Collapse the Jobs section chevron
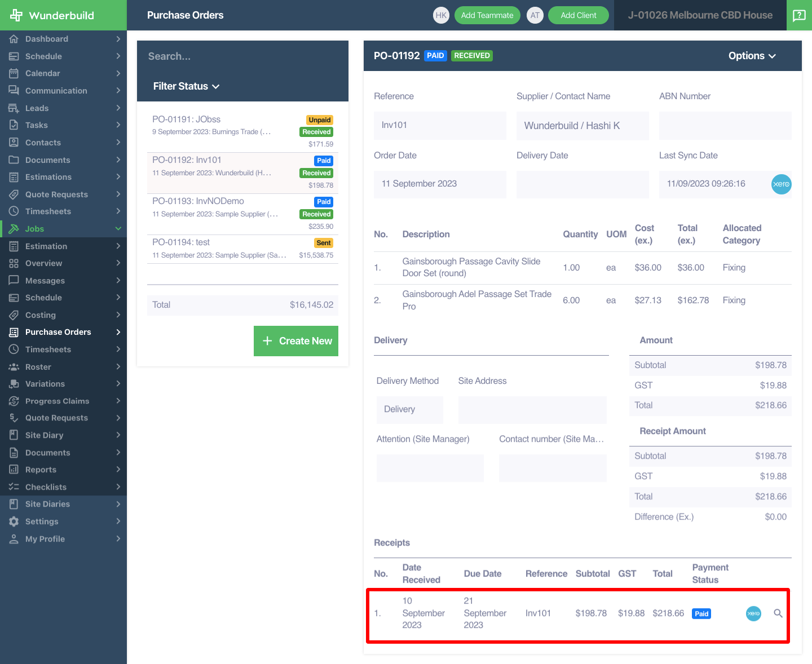The height and width of the screenshot is (664, 812). coord(118,229)
